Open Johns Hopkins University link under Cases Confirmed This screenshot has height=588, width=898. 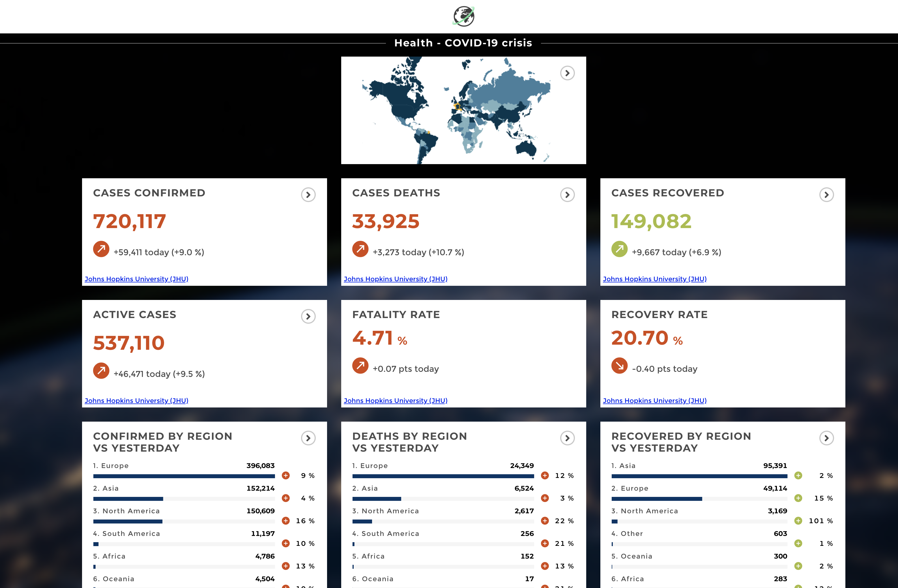(x=137, y=279)
